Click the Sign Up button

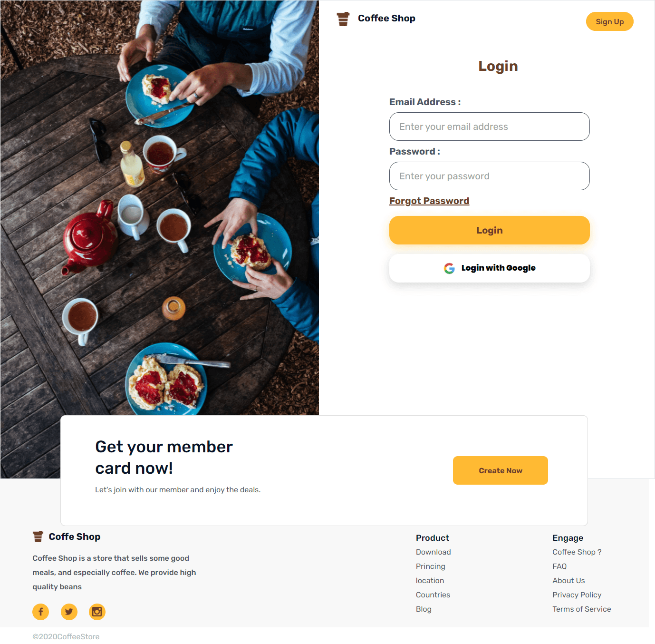click(x=609, y=21)
